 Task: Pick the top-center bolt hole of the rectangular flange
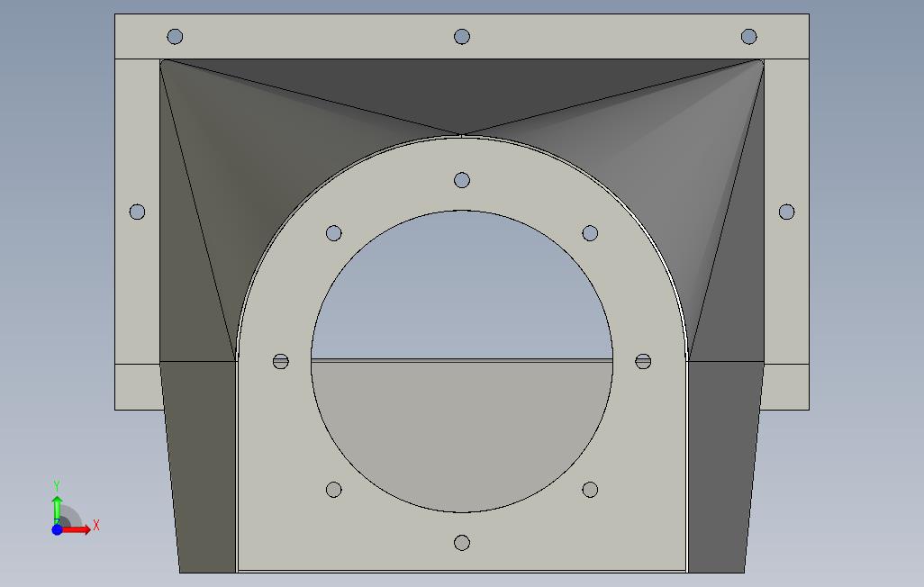462,37
